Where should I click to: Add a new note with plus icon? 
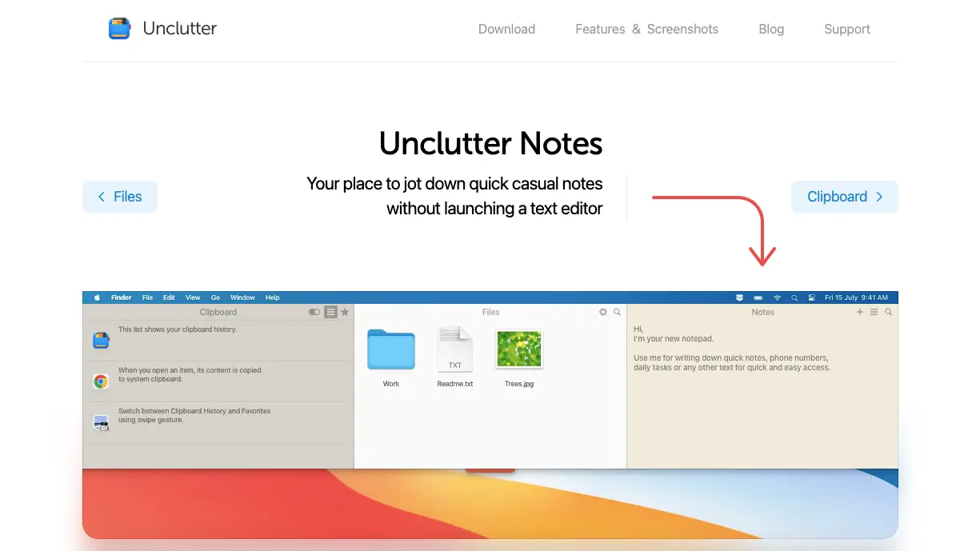[x=860, y=312]
